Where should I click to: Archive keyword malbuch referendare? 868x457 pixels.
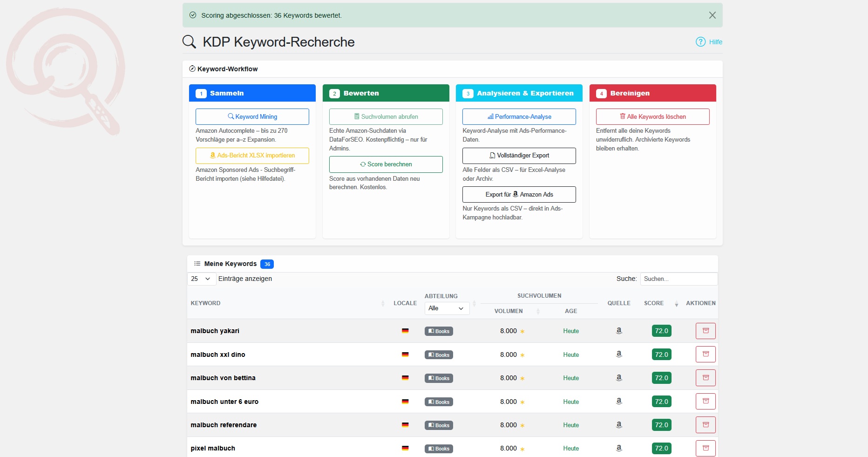pos(705,425)
